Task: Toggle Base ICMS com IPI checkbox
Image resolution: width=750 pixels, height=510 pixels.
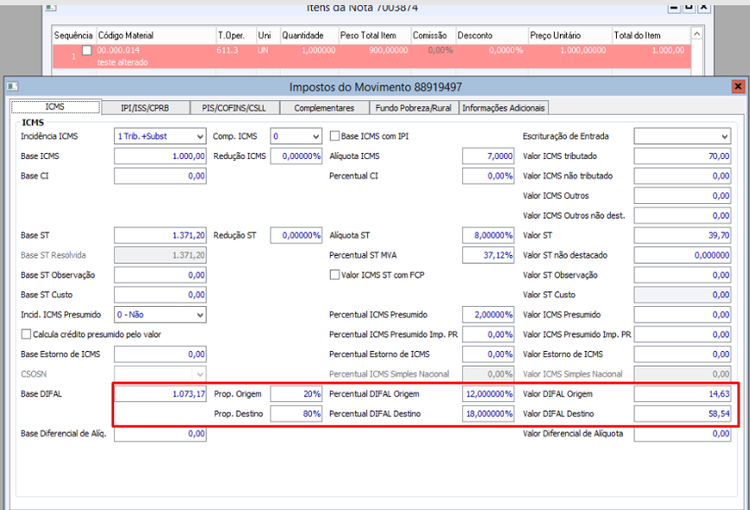Action: pos(335,136)
